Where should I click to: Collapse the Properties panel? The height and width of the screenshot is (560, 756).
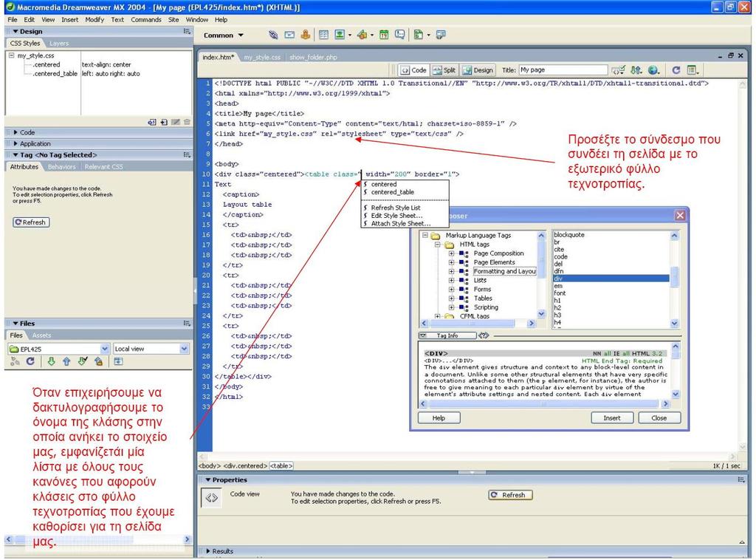pos(208,480)
